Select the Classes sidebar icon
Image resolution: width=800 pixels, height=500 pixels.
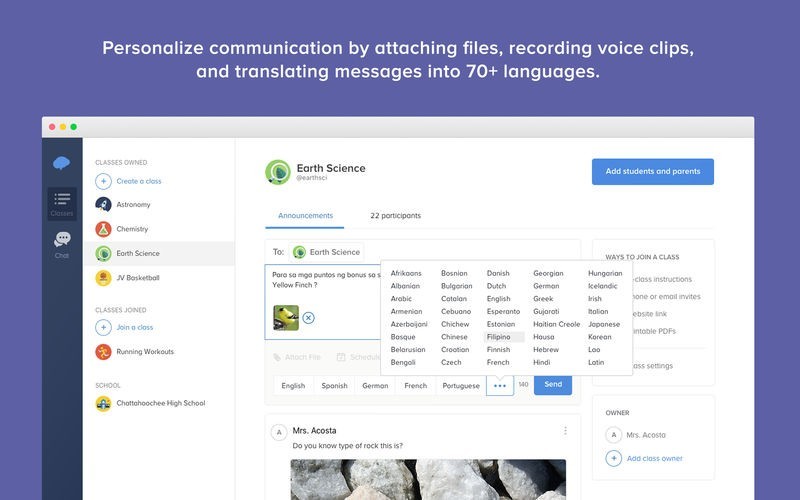[x=62, y=203]
